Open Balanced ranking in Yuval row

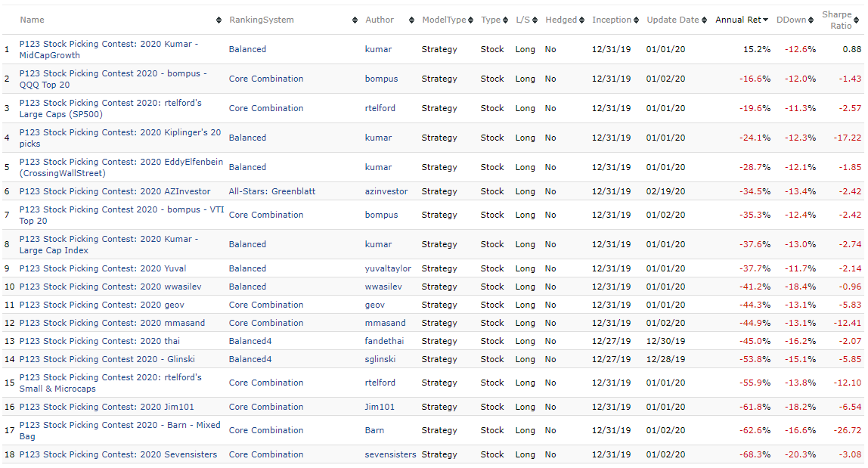(247, 268)
